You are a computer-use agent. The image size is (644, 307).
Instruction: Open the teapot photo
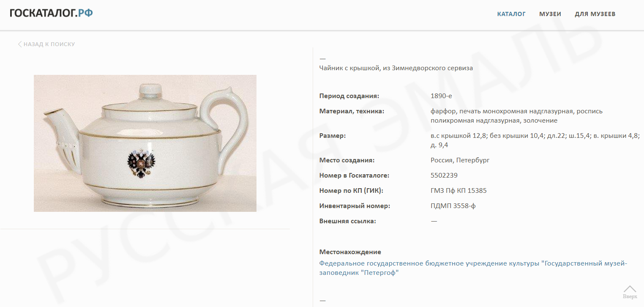pos(145,143)
